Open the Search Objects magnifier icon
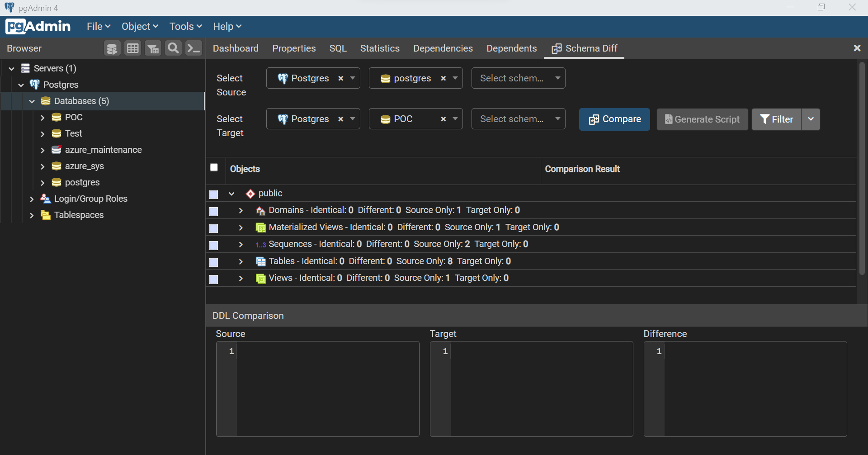868x455 pixels. coord(173,48)
